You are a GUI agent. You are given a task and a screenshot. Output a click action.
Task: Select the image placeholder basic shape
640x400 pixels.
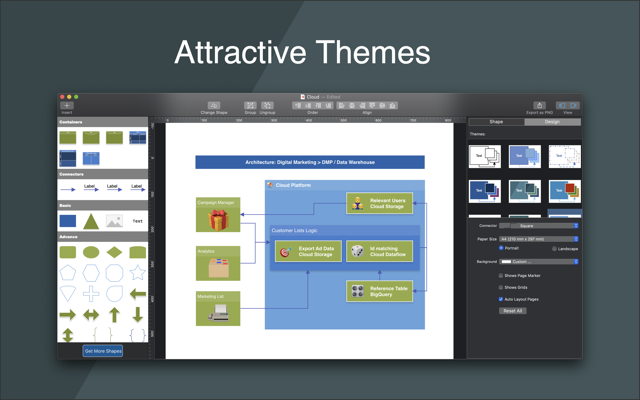pos(114,221)
